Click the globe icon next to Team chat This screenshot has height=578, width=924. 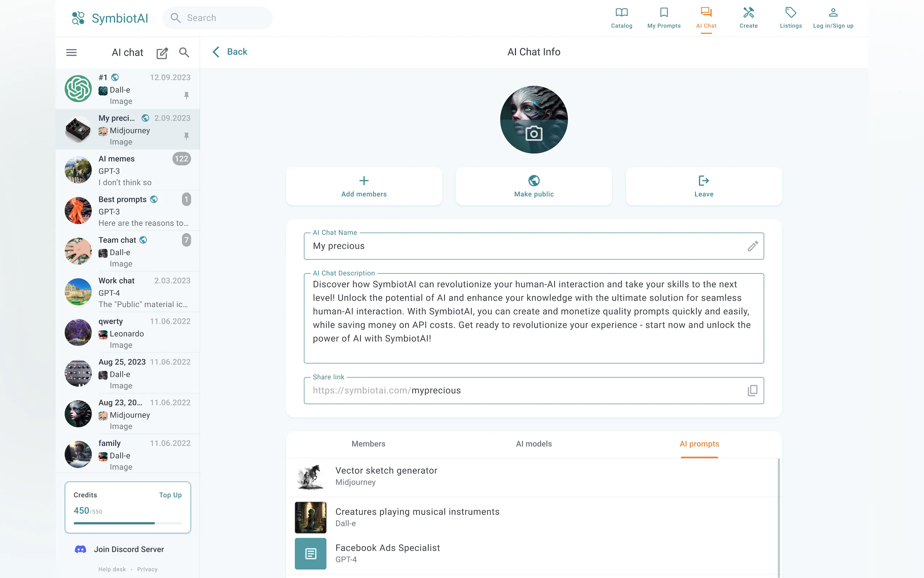tap(143, 240)
